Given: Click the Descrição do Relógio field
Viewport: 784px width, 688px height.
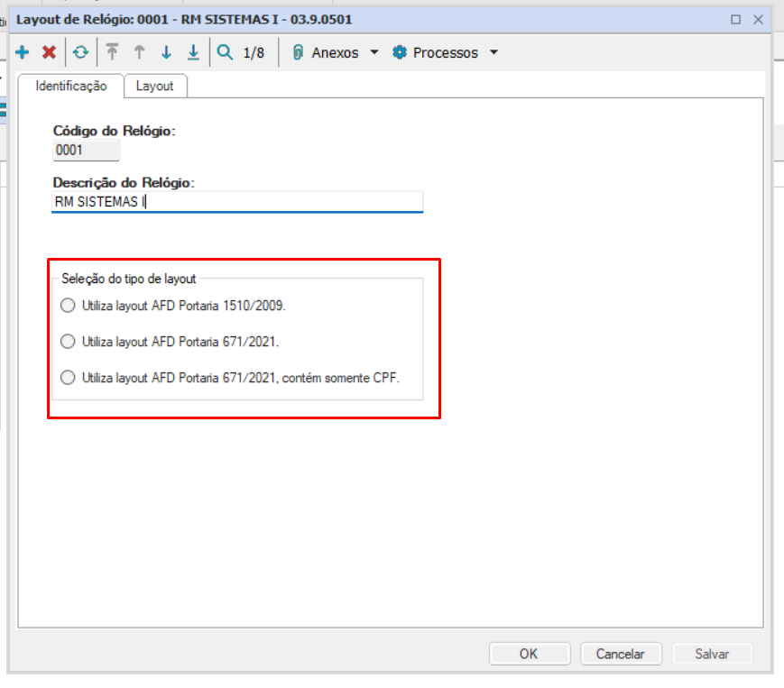Looking at the screenshot, I should tap(237, 202).
